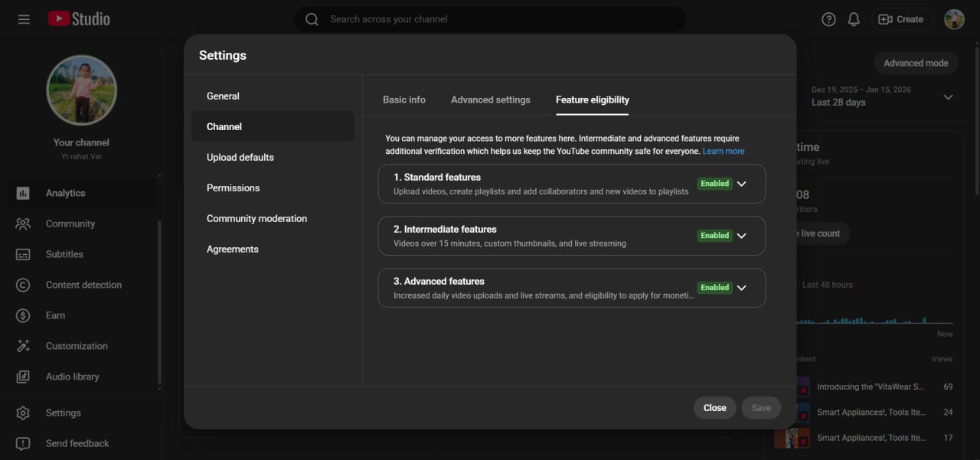
Task: Select Upload defaults in settings menu
Action: coord(240,157)
